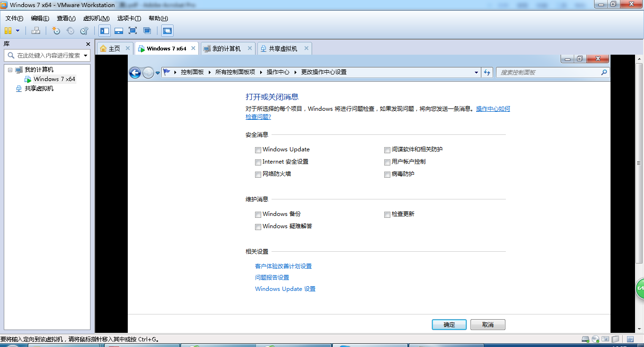The image size is (644, 347).
Task: Expand the chevron before 更改操作中心设置 breadcrumb
Action: [x=296, y=72]
